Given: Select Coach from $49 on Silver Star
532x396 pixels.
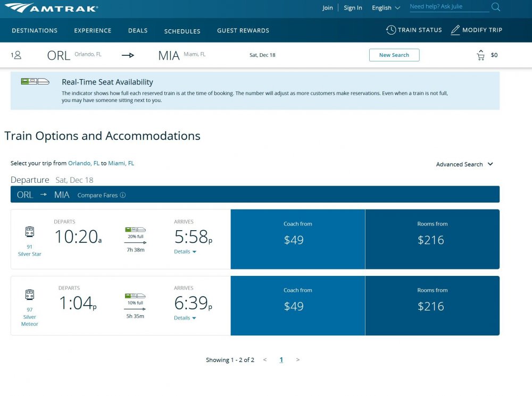Looking at the screenshot, I should point(298,239).
